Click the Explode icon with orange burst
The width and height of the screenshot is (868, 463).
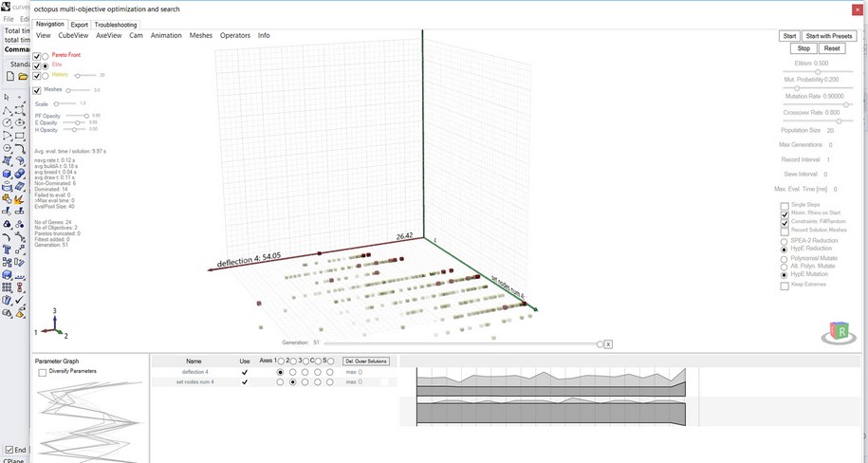[x=20, y=199]
